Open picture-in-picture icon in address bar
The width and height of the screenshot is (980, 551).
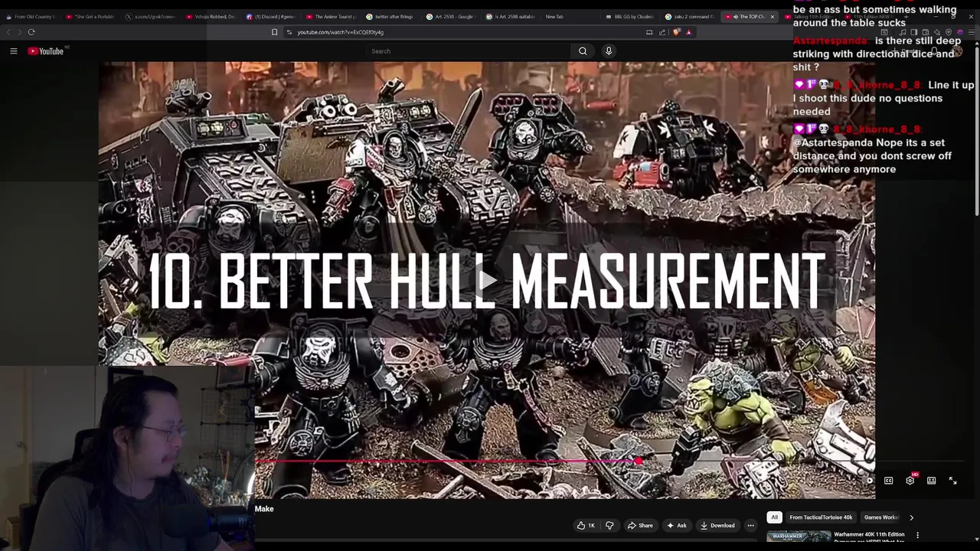649,32
